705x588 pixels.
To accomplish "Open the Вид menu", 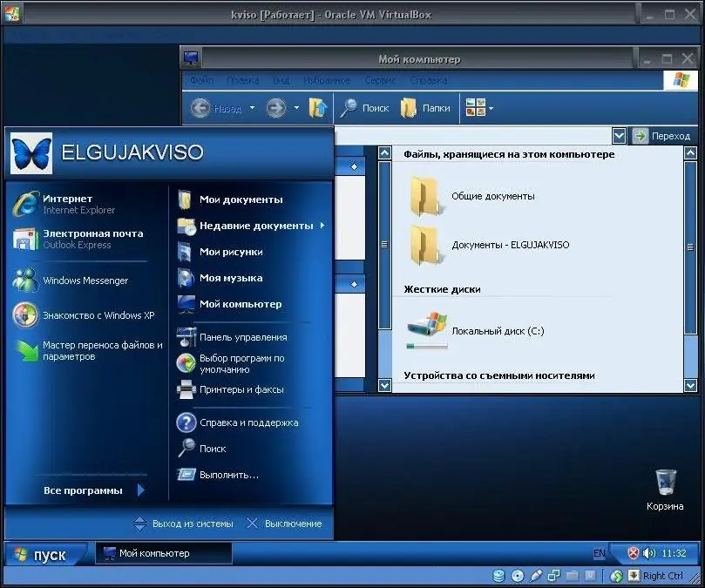I will coord(281,80).
